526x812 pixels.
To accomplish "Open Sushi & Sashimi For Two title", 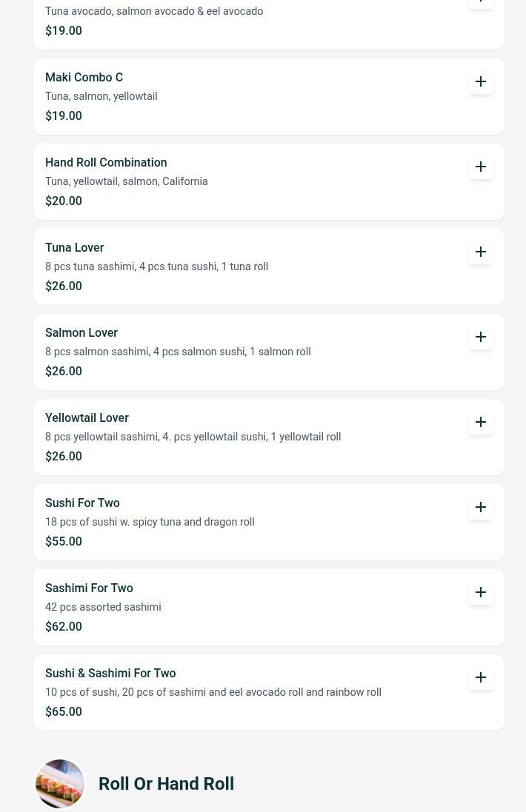I will (x=110, y=673).
